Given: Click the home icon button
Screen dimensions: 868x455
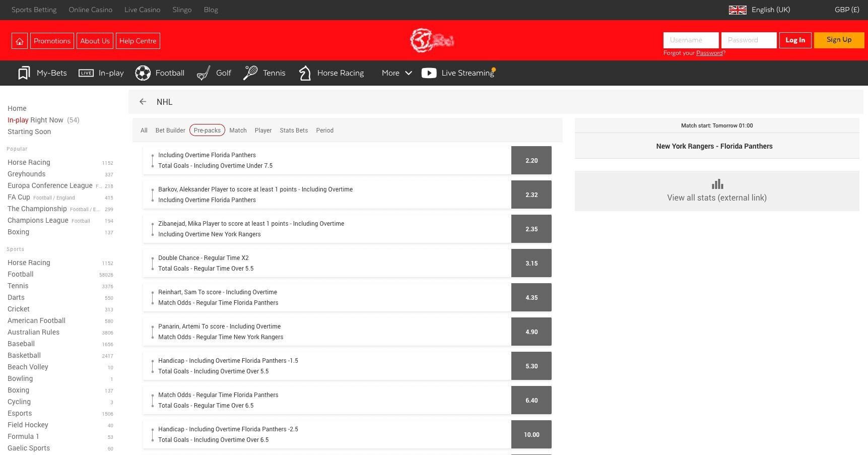Looking at the screenshot, I should [x=20, y=41].
